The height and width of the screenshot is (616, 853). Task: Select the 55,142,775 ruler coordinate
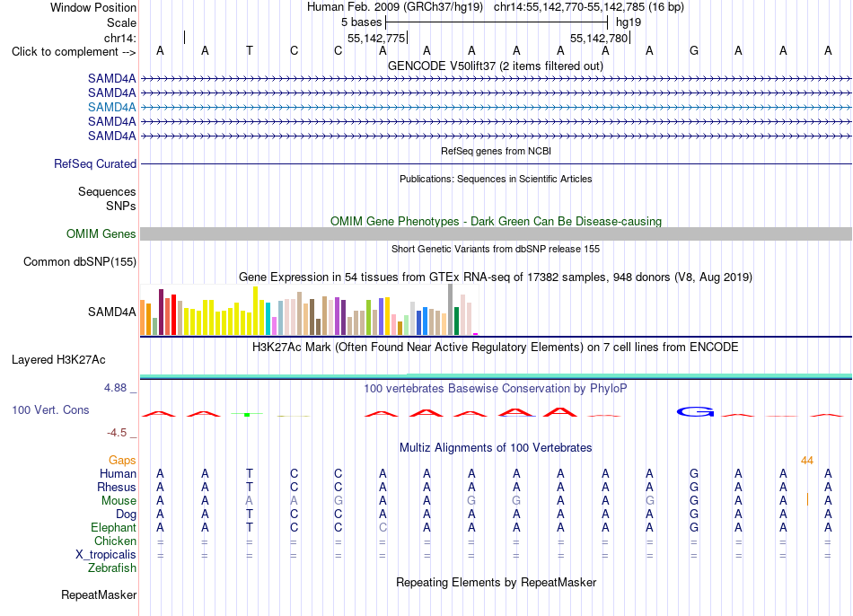point(376,38)
